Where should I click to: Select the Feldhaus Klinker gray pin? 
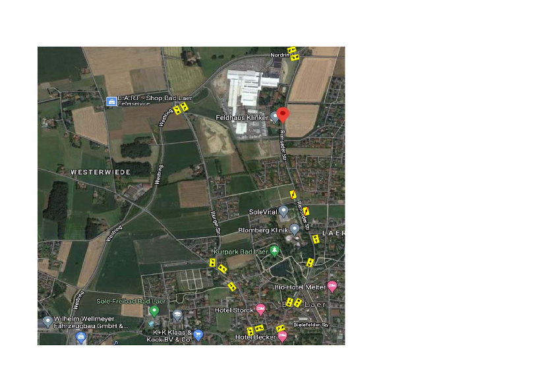pos(274,117)
